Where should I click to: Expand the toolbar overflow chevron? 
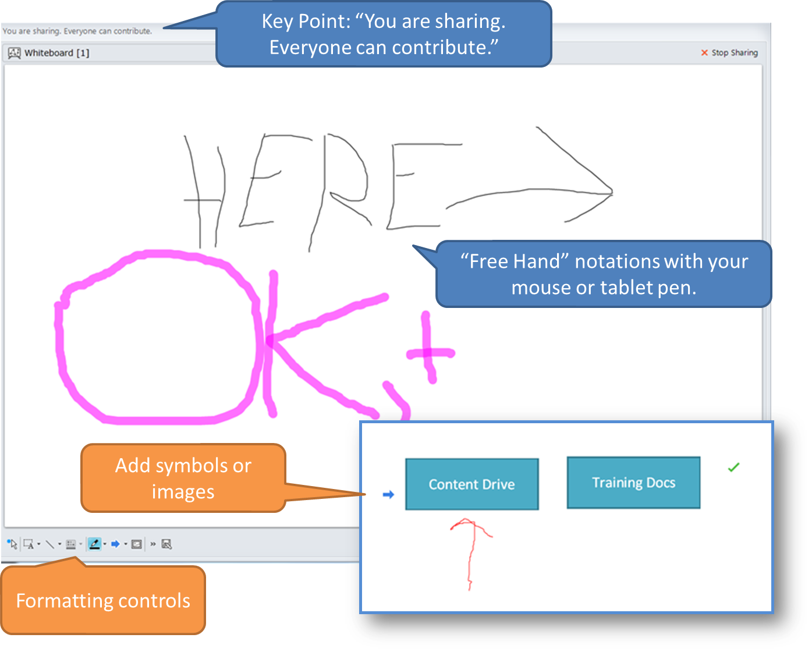coord(153,544)
